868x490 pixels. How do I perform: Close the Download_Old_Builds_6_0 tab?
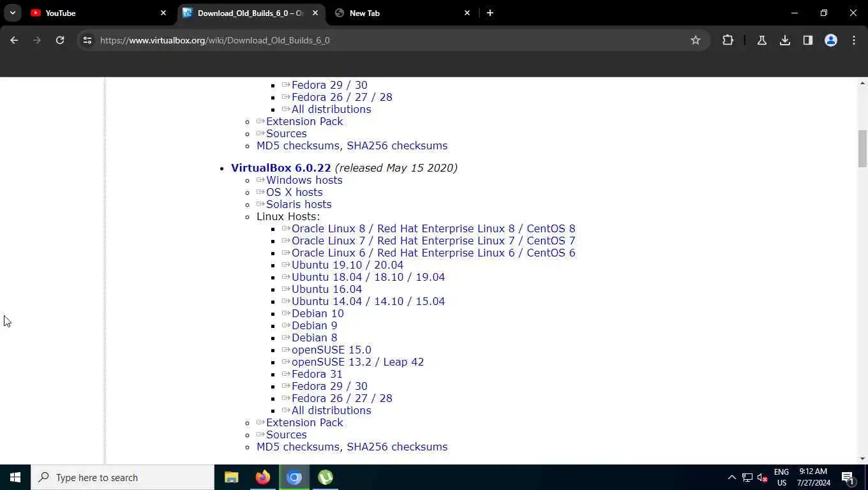[315, 13]
